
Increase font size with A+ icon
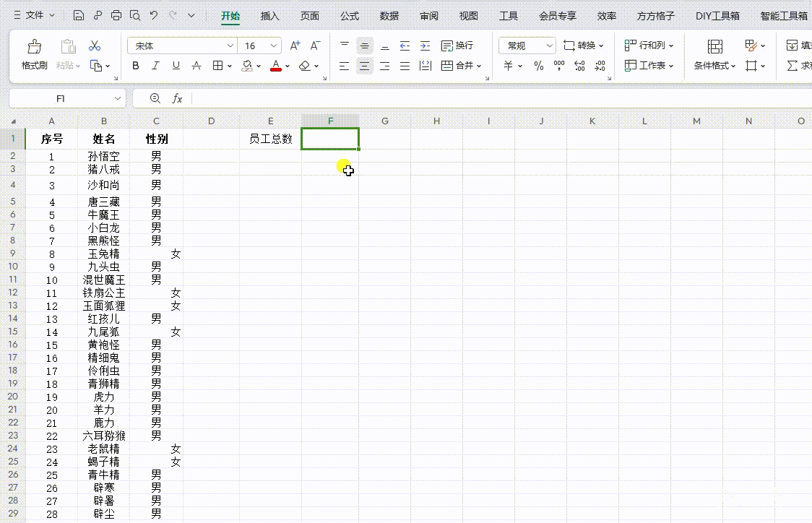pos(295,46)
